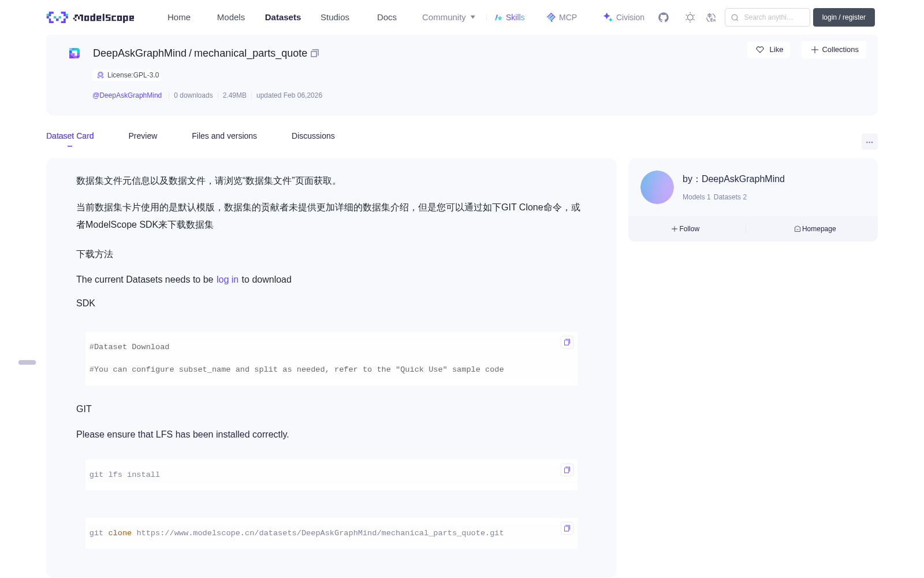Switch to the Preview tab

(143, 136)
